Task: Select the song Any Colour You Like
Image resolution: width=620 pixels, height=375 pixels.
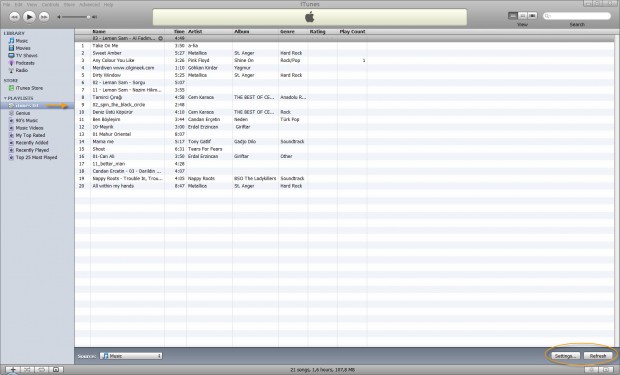Action: [113, 61]
